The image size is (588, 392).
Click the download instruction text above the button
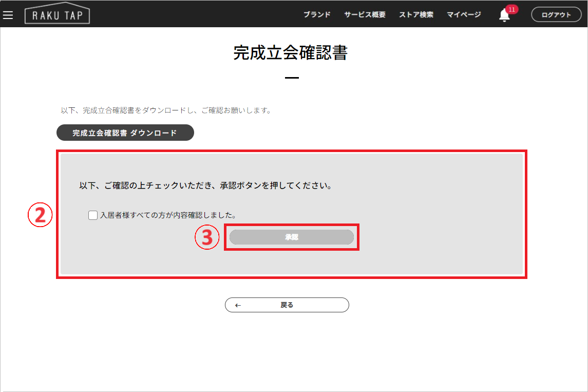coord(166,110)
